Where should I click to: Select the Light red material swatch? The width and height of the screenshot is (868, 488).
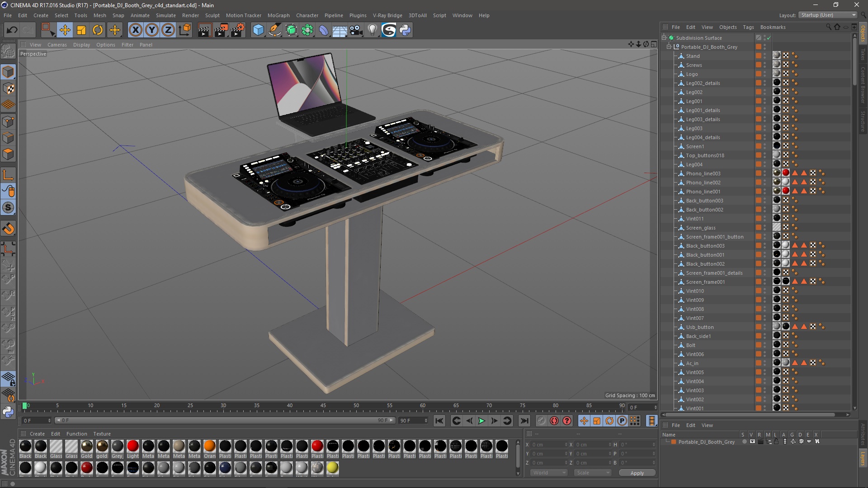pyautogui.click(x=133, y=449)
